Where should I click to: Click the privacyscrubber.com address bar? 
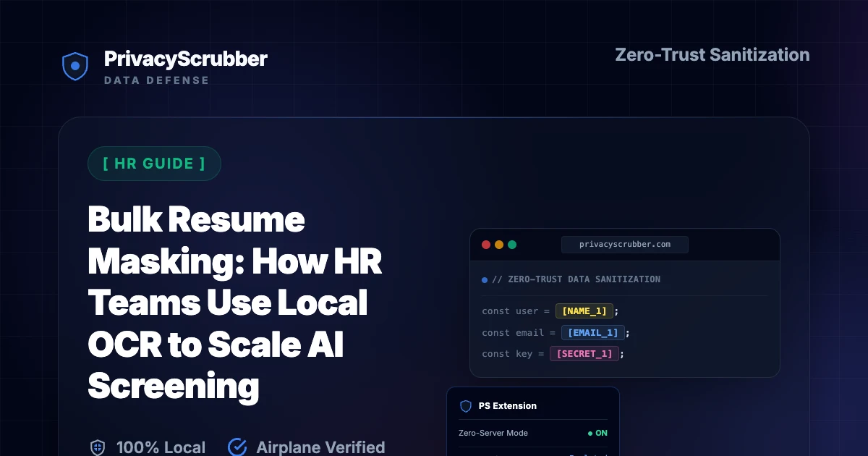pos(625,245)
